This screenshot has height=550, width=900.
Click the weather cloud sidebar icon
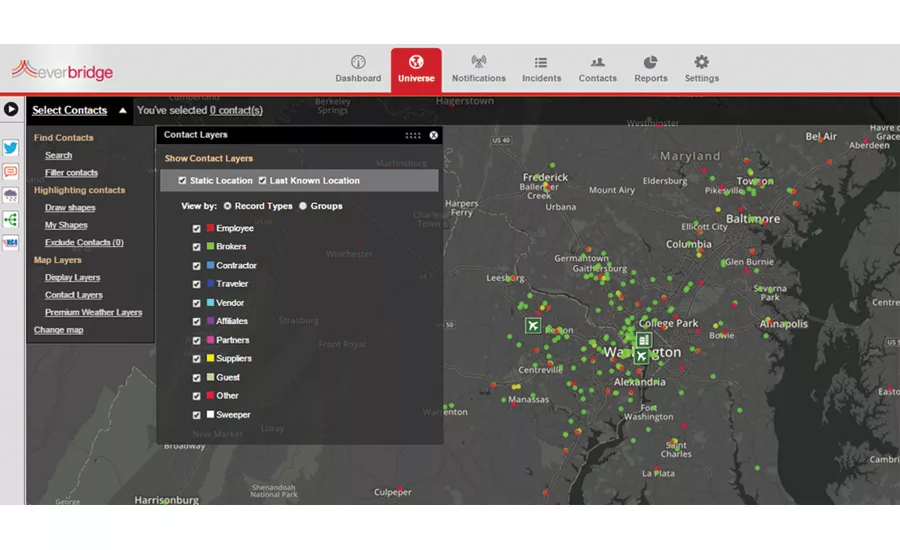[x=11, y=195]
